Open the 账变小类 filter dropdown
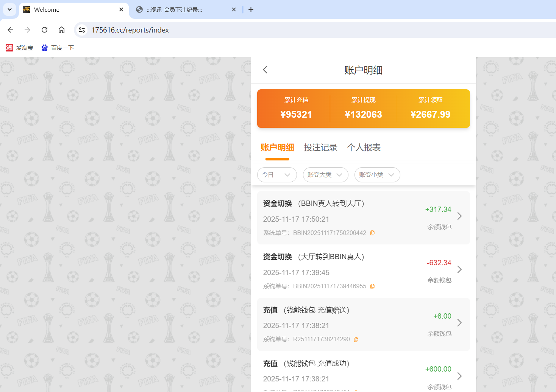 (377, 175)
